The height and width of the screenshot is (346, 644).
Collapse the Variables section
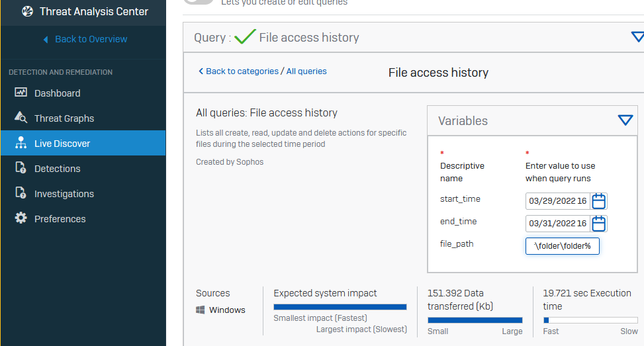[625, 120]
